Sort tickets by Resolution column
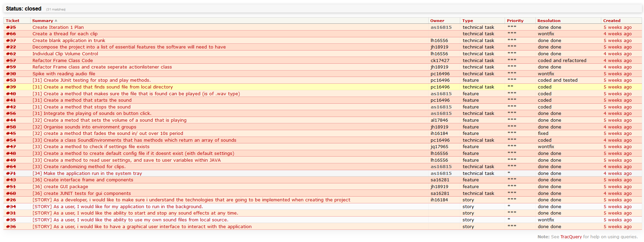The width and height of the screenshot is (644, 242). tap(549, 21)
